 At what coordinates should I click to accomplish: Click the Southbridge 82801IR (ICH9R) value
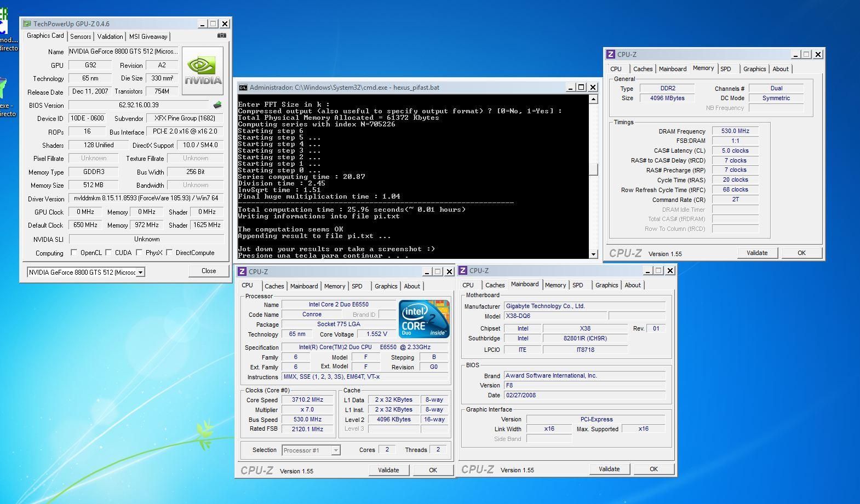pyautogui.click(x=585, y=338)
